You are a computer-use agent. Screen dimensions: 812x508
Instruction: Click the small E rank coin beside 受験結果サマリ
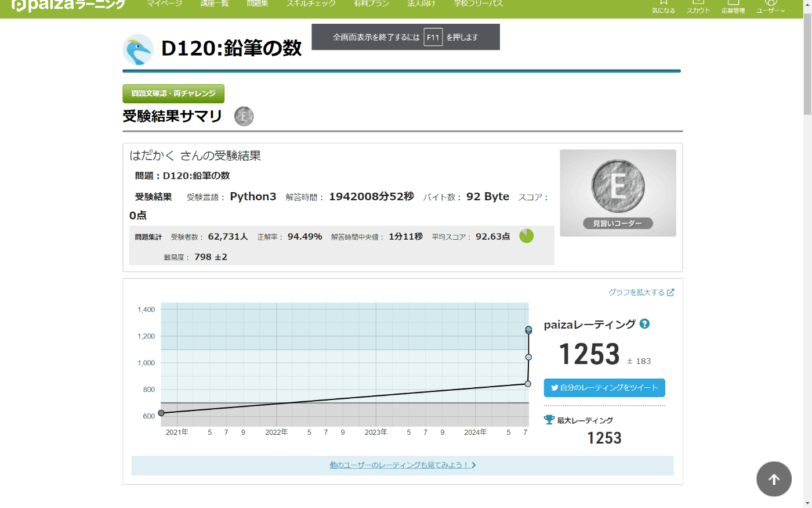(244, 116)
